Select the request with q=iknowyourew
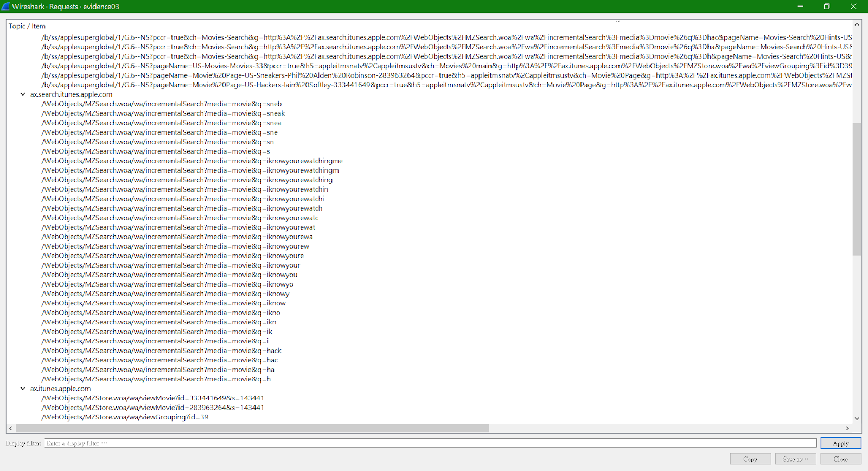 pos(176,246)
